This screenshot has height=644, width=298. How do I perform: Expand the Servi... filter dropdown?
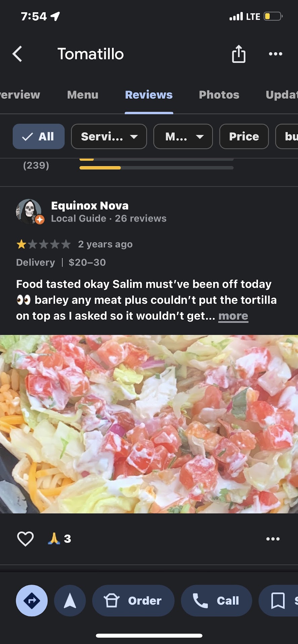coord(109,137)
